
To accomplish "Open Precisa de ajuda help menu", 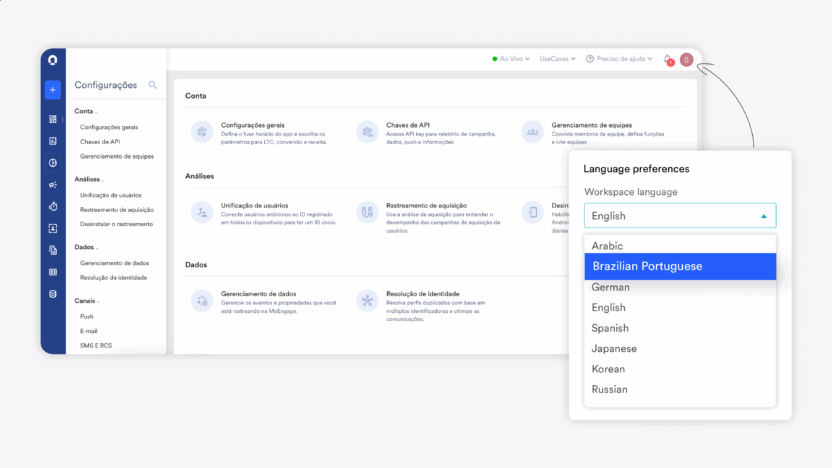I will [x=619, y=59].
